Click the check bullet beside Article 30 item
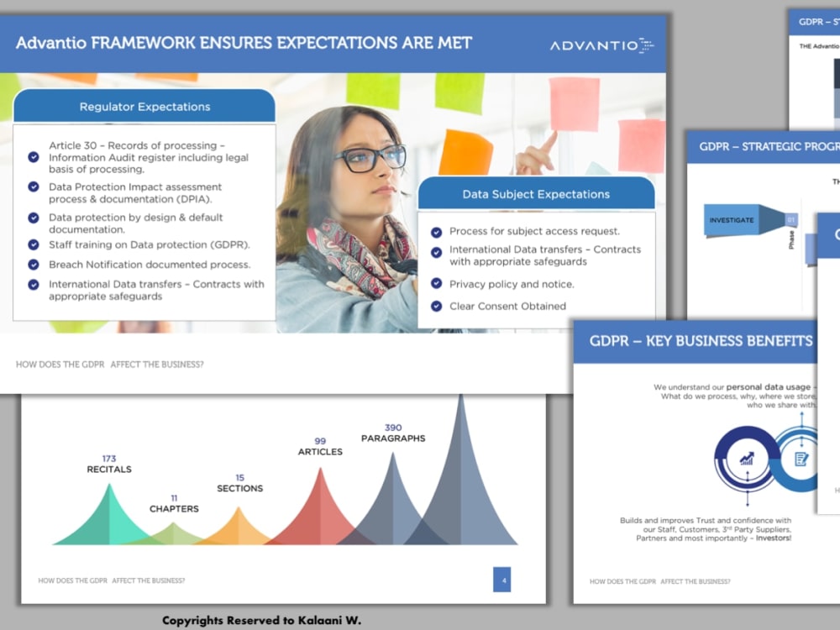This screenshot has width=840, height=630. [34, 157]
